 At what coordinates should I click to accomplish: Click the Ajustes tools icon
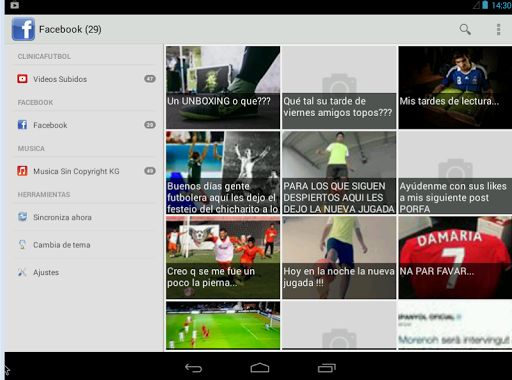click(22, 272)
